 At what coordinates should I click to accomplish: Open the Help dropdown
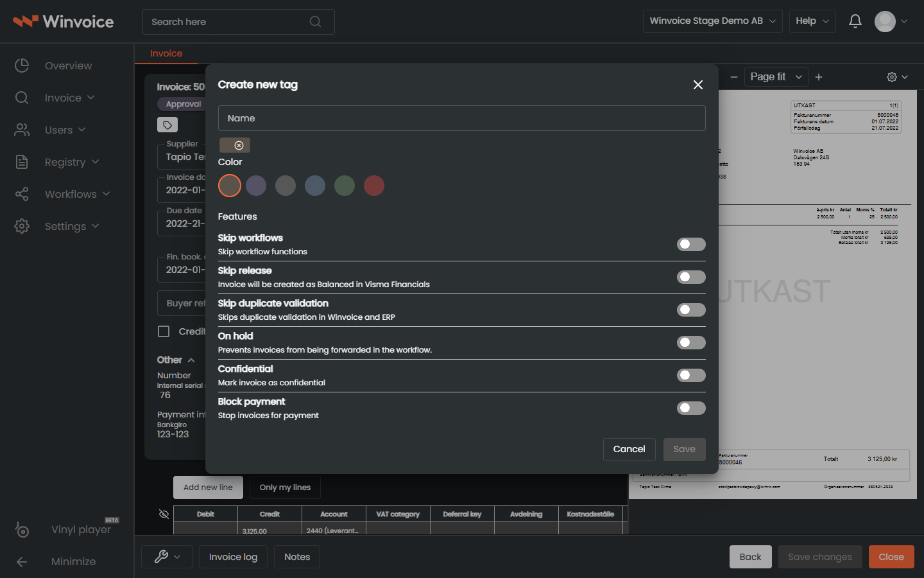(x=812, y=21)
